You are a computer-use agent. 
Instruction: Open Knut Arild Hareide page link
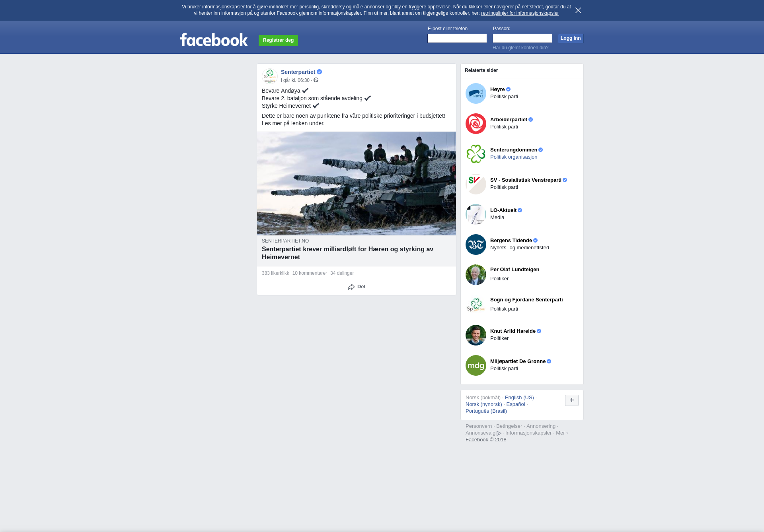click(x=513, y=331)
